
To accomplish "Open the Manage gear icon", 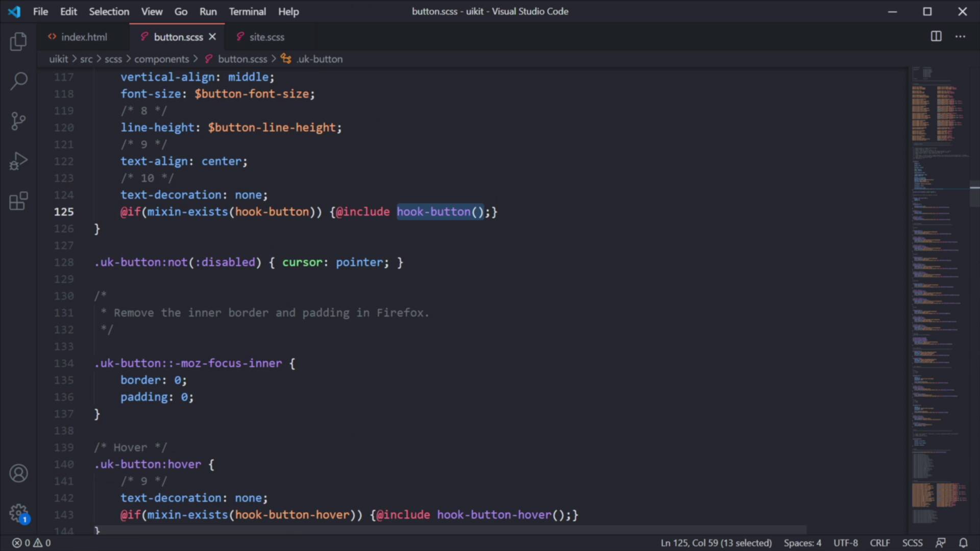I will [x=18, y=512].
